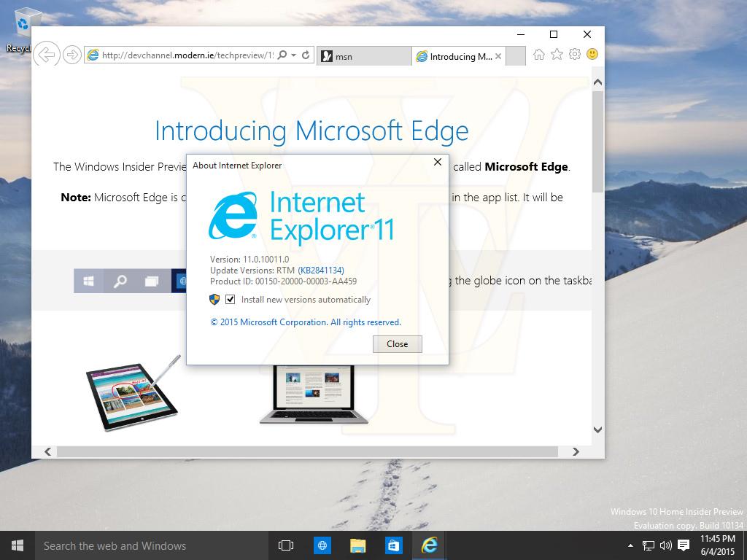This screenshot has width=747, height=560.
Task: Switch to the msn tab
Action: 364,56
